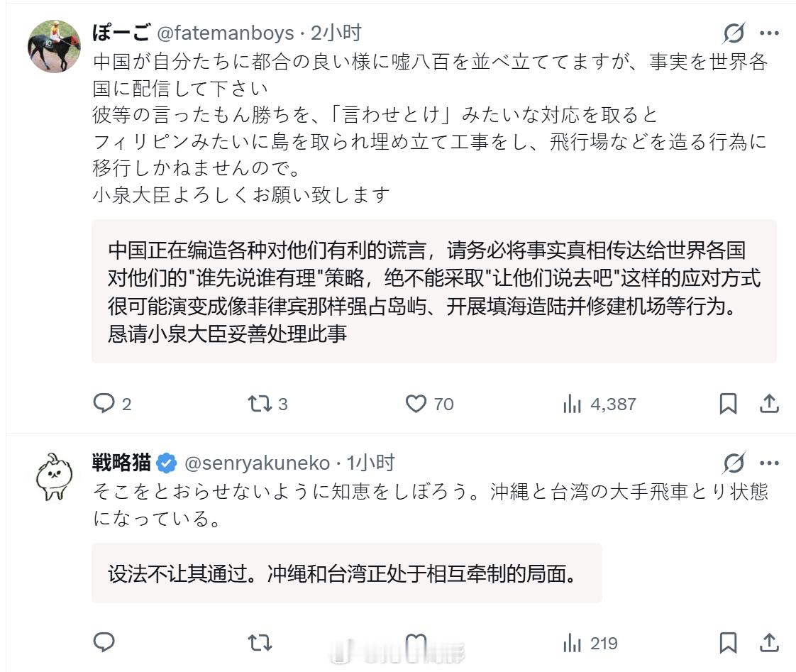796x672 pixels.
Task: Retweet the post by @fatemanboys
Action: coord(259,404)
